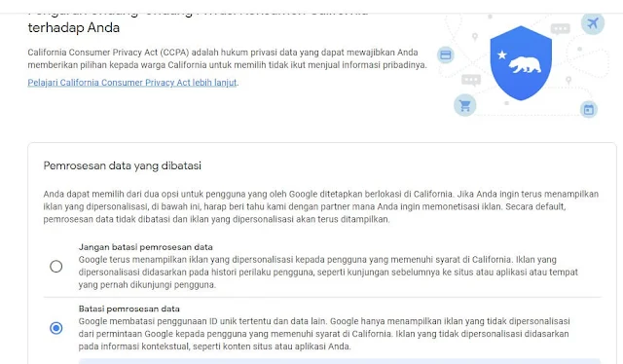The height and width of the screenshot is (364, 623).
Task: Open the 'Pelajari California Consumer Privacy Act lebih lanjut' link
Action: [132, 83]
